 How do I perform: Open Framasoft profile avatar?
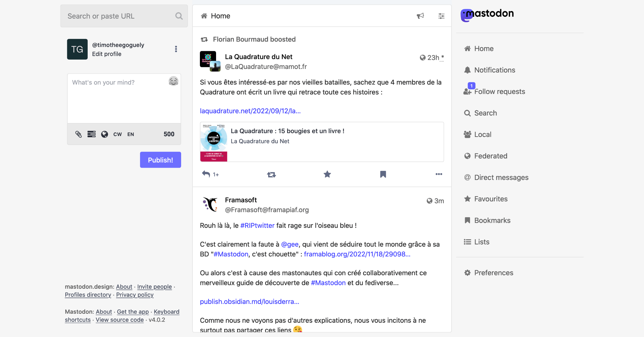point(210,205)
